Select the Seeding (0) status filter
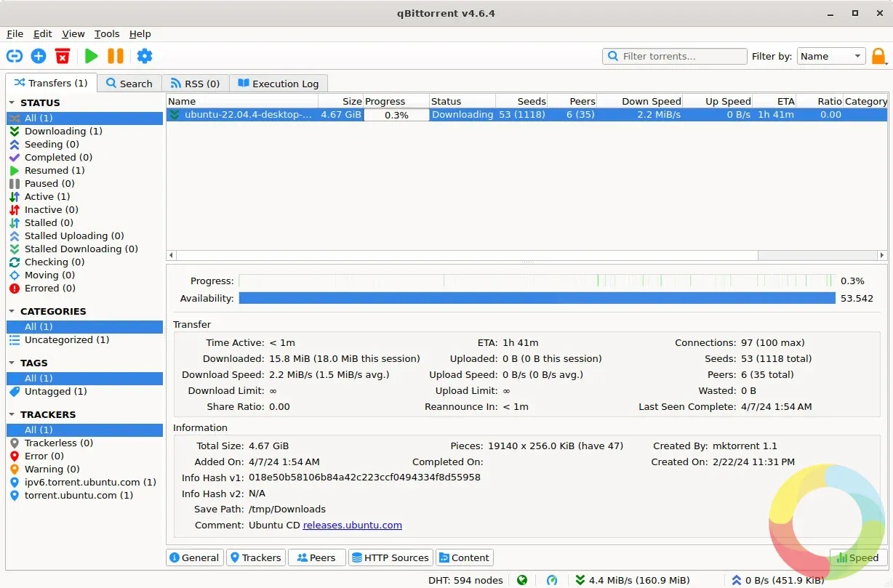 (84, 144)
